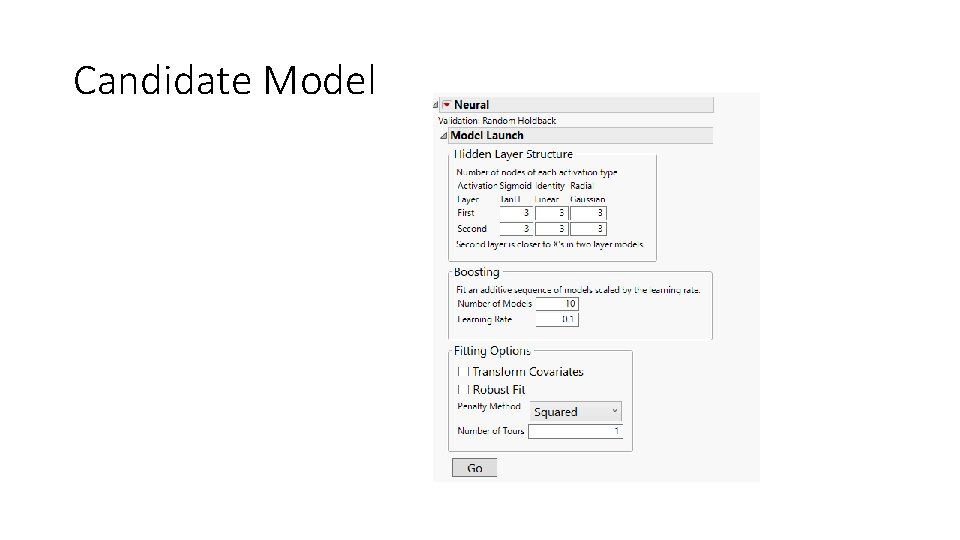Click the Candidate Model slide title
This screenshot has width=960, height=540.
click(x=224, y=81)
